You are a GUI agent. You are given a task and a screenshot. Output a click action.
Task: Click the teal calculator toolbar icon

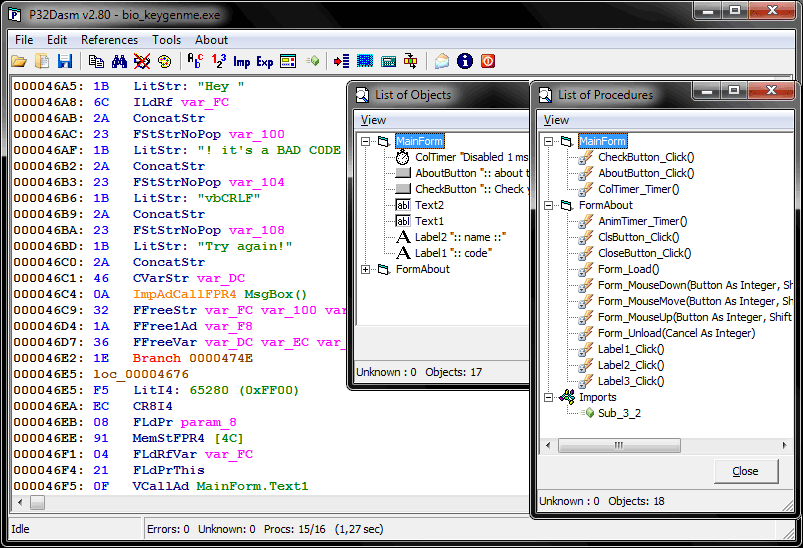point(388,61)
